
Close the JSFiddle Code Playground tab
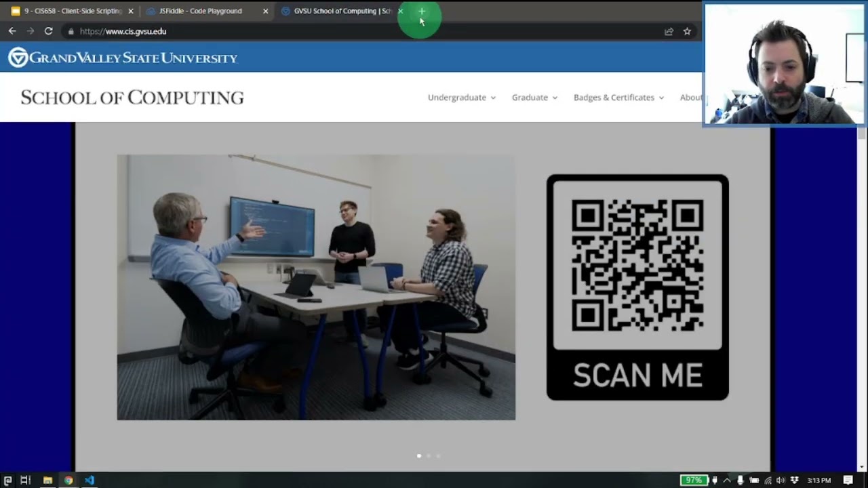(x=265, y=12)
